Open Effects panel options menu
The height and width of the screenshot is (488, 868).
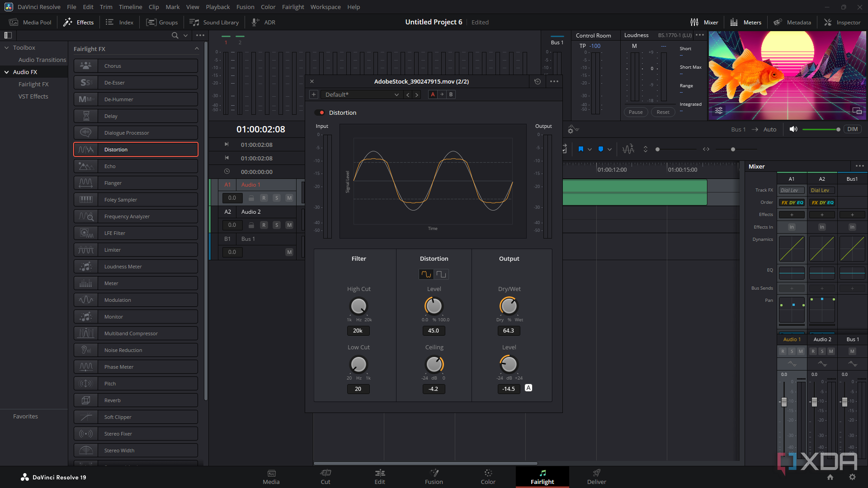200,35
